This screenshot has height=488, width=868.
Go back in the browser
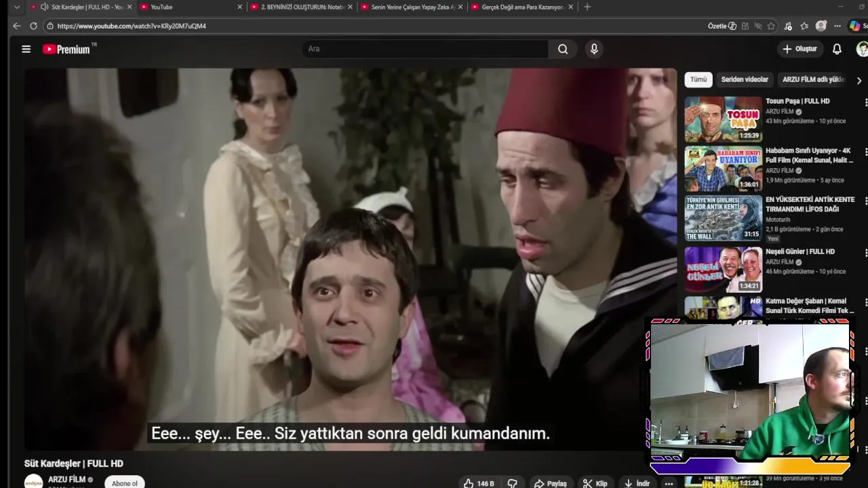click(16, 26)
